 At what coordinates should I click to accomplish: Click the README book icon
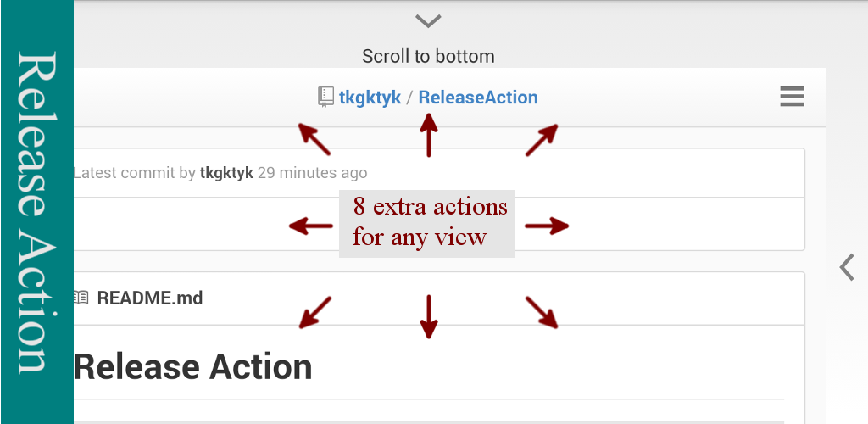(x=81, y=298)
